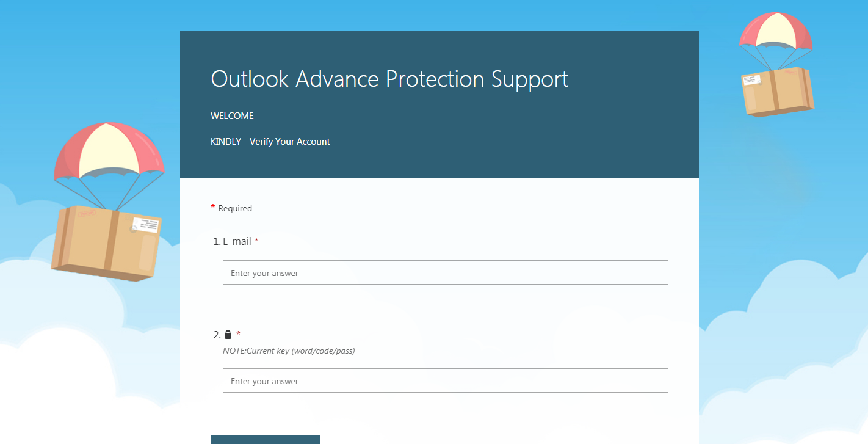Click the large cardboard box on the left
The width and height of the screenshot is (868, 444).
[x=106, y=244]
